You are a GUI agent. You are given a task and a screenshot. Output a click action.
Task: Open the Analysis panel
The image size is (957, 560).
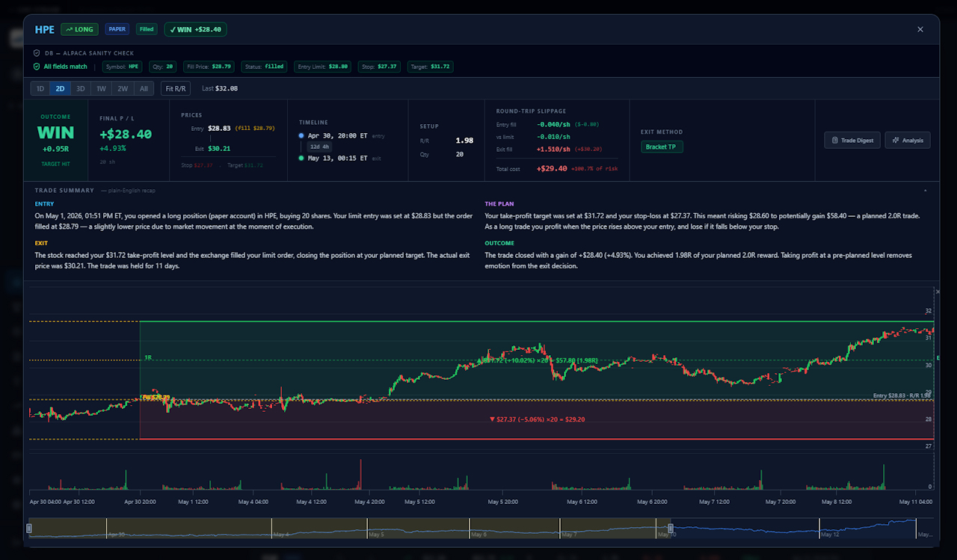click(x=908, y=140)
